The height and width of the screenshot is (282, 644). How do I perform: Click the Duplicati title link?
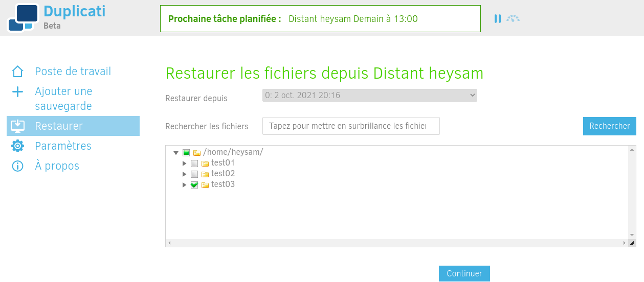[75, 11]
